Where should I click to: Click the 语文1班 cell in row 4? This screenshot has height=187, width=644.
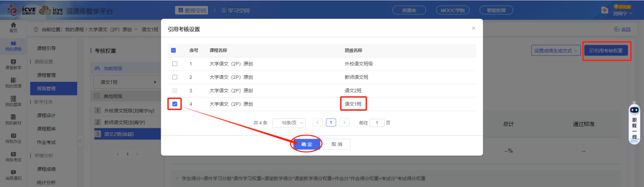point(354,104)
